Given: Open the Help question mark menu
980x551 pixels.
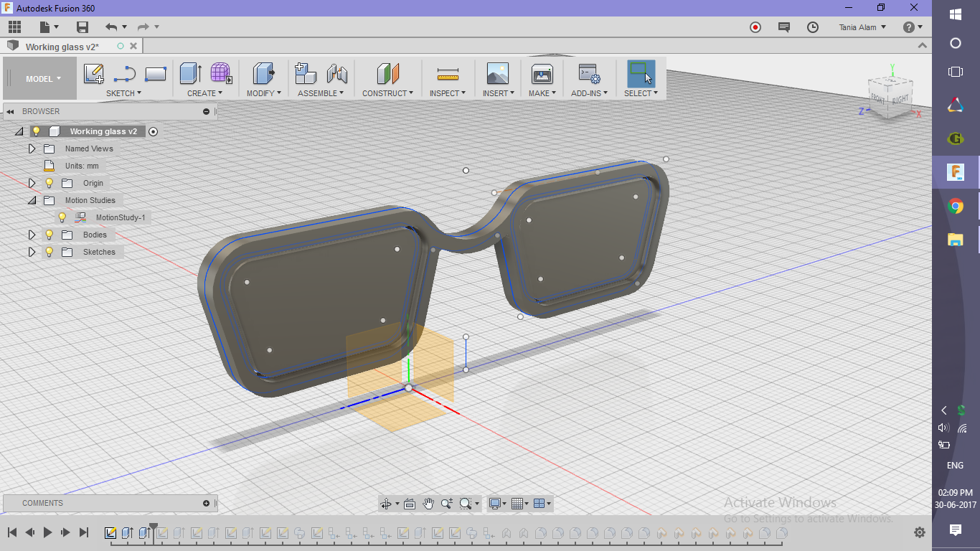Looking at the screenshot, I should click(913, 27).
